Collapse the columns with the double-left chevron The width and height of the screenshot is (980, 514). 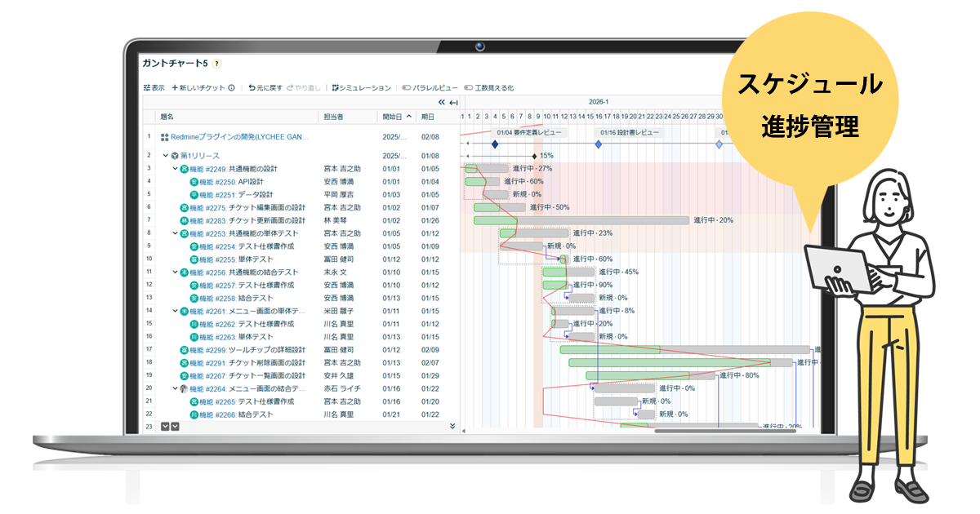click(x=441, y=103)
